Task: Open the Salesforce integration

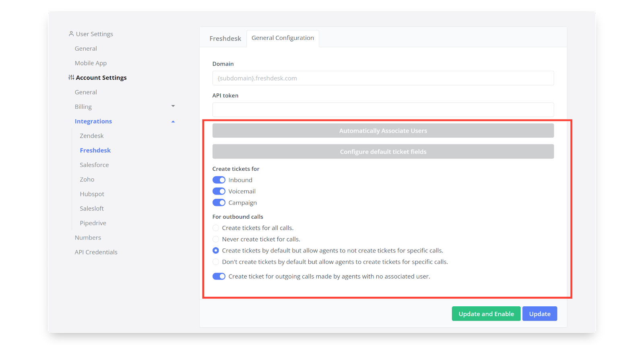Action: [94, 165]
